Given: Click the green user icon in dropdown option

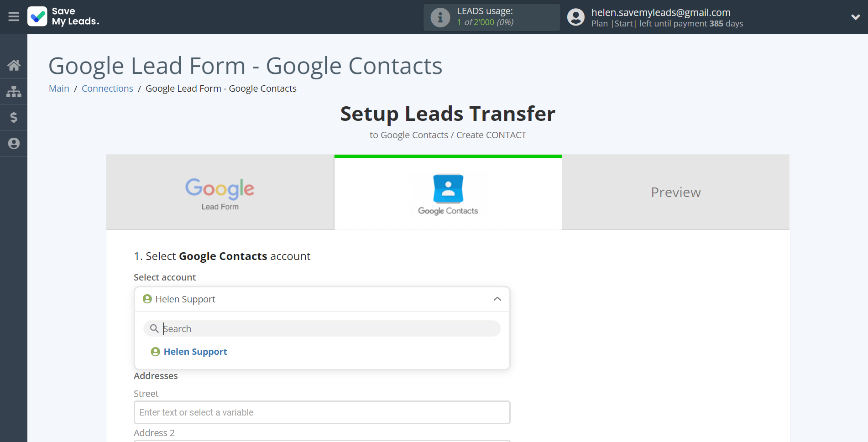Looking at the screenshot, I should pos(155,352).
